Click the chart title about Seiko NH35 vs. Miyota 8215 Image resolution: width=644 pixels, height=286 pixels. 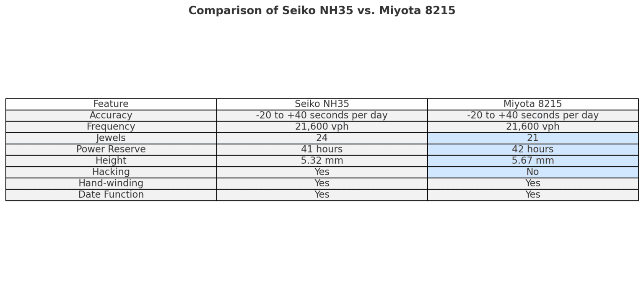[322, 10]
